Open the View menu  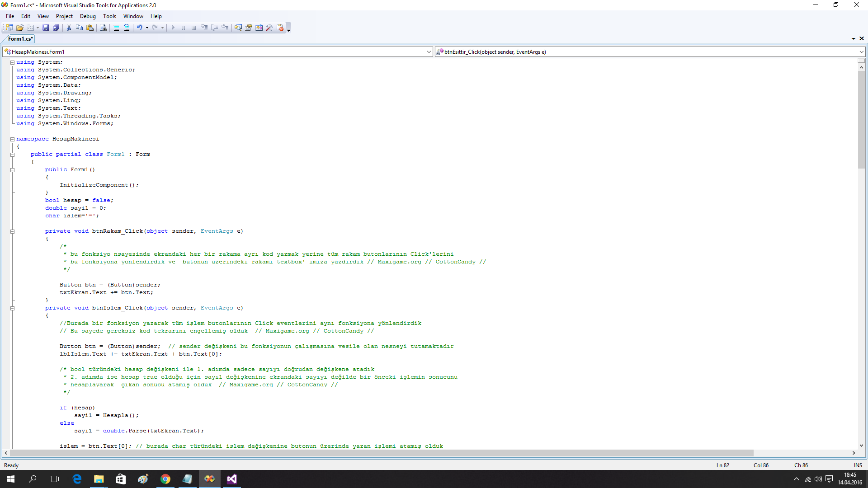pos(43,16)
